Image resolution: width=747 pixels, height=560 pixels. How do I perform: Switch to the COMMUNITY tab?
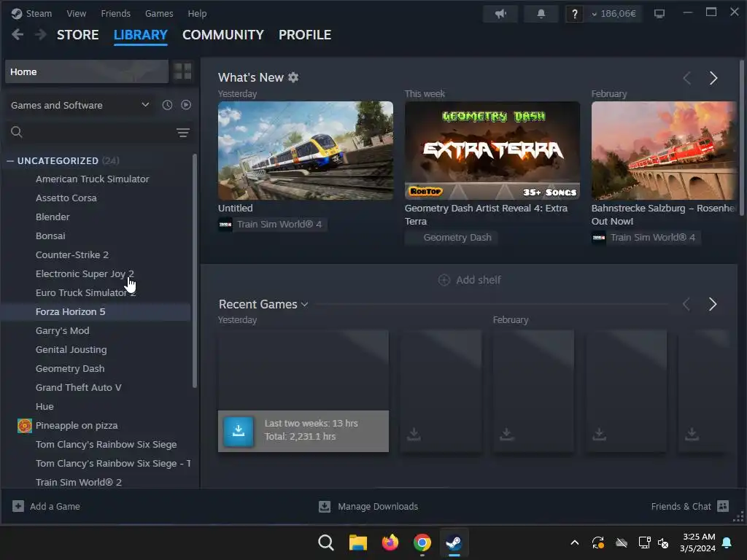[223, 35]
